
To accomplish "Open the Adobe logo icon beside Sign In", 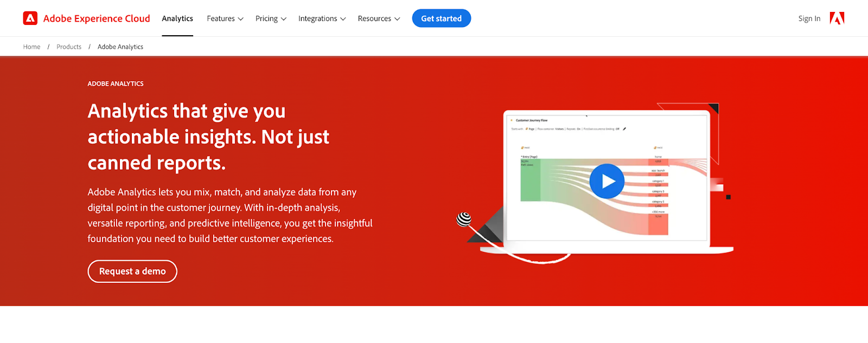I will (x=837, y=18).
